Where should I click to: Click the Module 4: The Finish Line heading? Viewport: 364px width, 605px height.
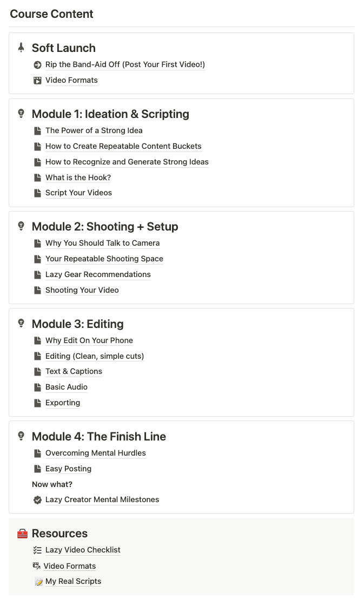[98, 437]
